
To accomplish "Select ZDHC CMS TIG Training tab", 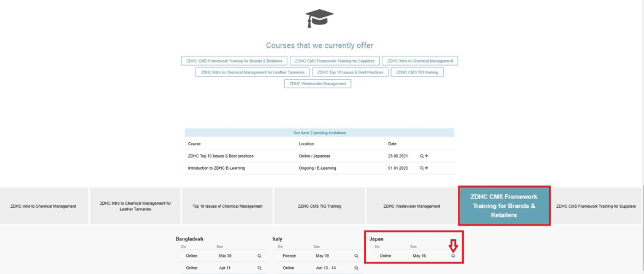I will [319, 206].
